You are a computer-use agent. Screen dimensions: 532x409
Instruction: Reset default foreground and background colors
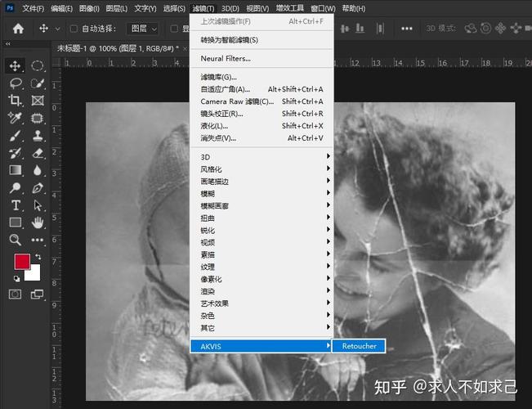pyautogui.click(x=16, y=279)
